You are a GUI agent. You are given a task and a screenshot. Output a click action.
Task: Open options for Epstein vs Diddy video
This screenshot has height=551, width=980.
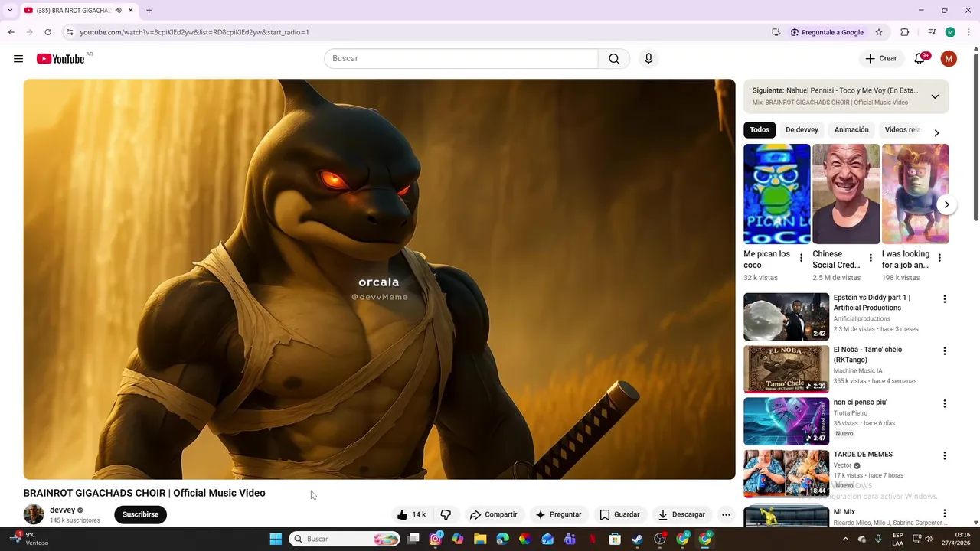[x=944, y=299]
